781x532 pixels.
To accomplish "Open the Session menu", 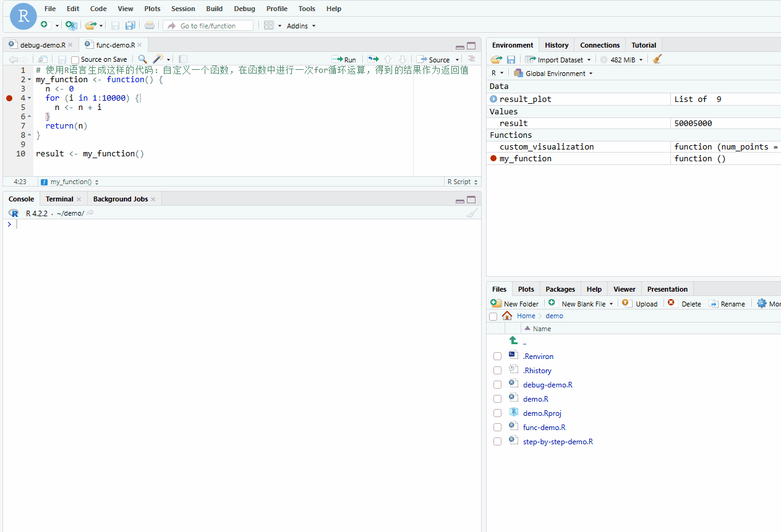I will [x=183, y=9].
